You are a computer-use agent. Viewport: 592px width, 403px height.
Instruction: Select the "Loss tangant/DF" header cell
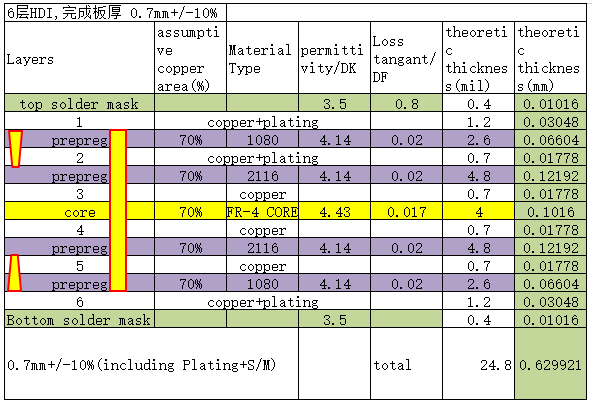406,58
